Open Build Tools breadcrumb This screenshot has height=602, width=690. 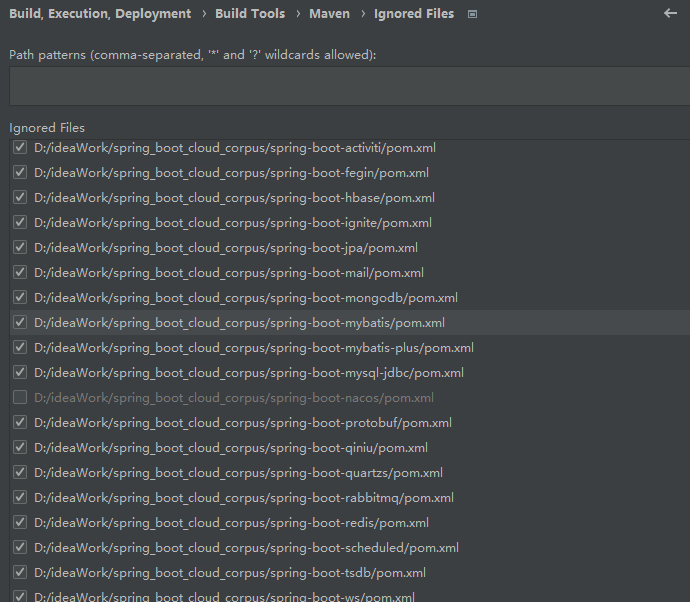[250, 14]
